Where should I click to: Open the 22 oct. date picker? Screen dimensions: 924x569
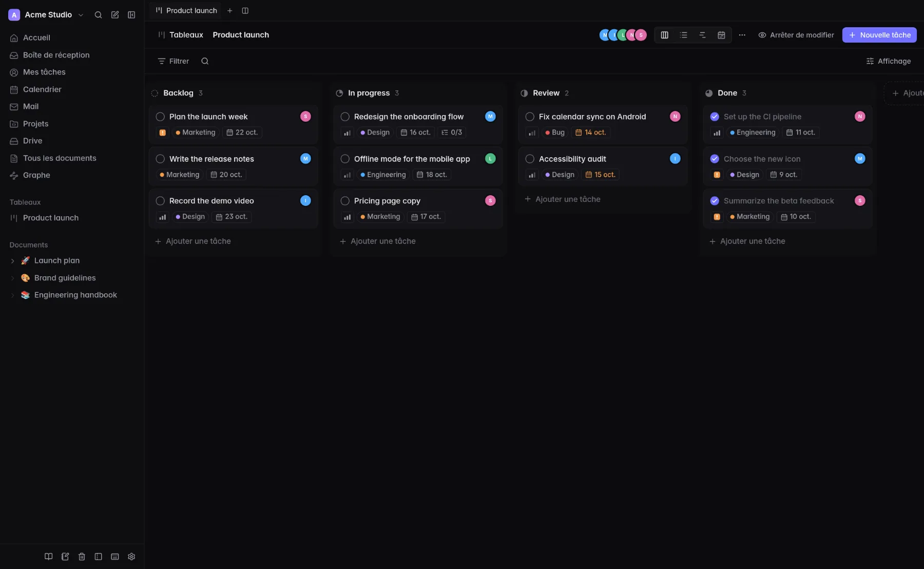pyautogui.click(x=242, y=132)
